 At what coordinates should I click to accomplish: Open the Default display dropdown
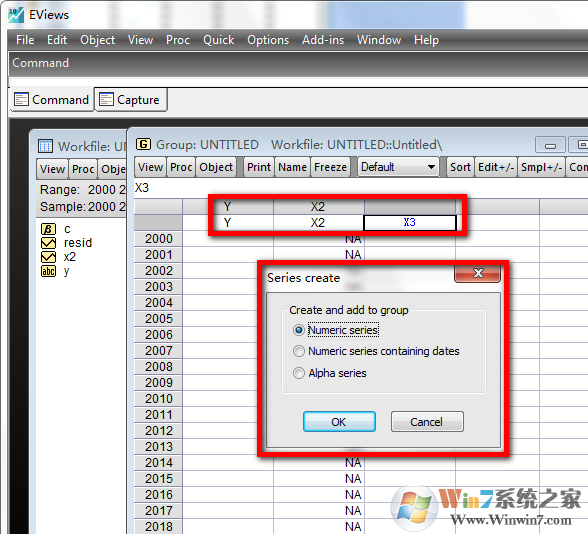point(398,167)
